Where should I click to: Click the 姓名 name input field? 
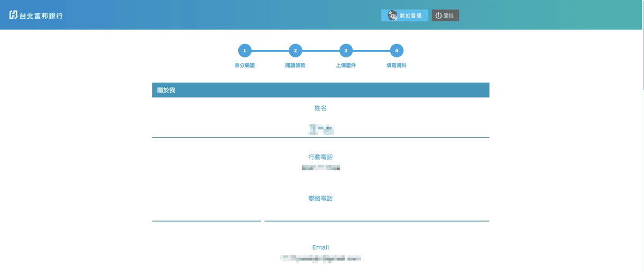click(320, 129)
